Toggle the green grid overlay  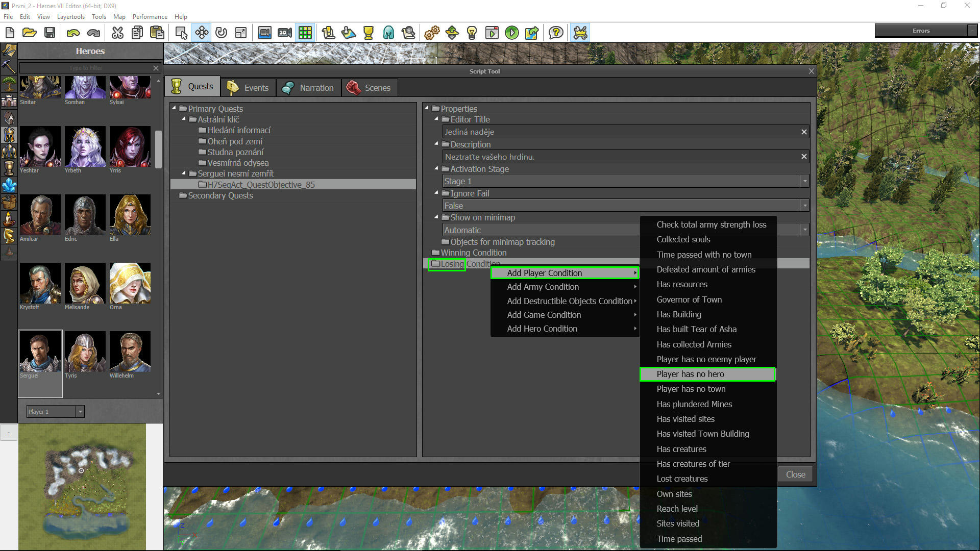click(x=305, y=33)
